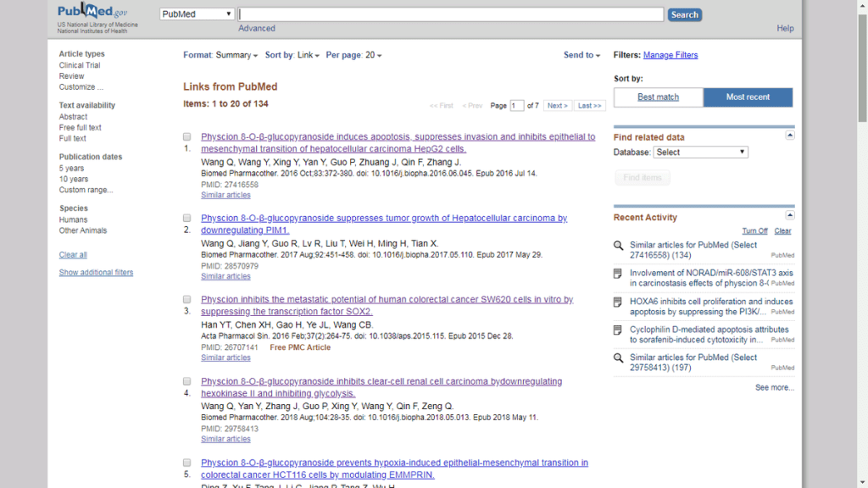Check the box for result 1
Image resolution: width=868 pixels, height=488 pixels.
pyautogui.click(x=187, y=136)
